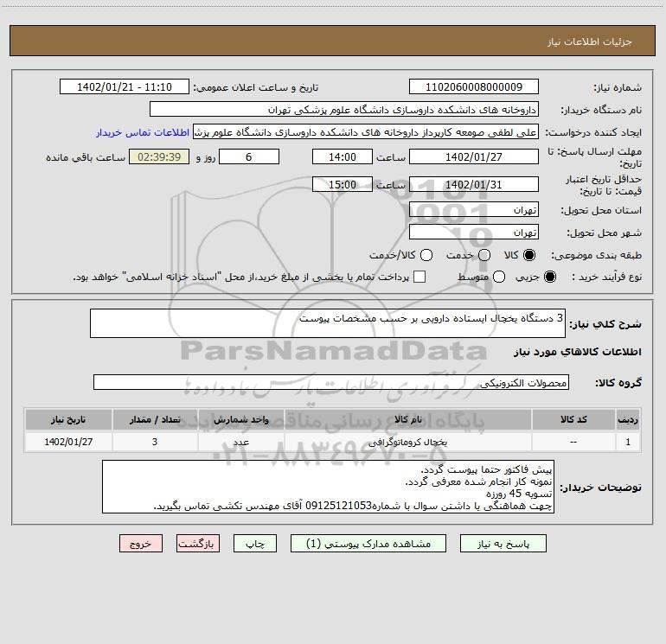Click the goods group field محصولات الکترونیکی

coord(331,382)
